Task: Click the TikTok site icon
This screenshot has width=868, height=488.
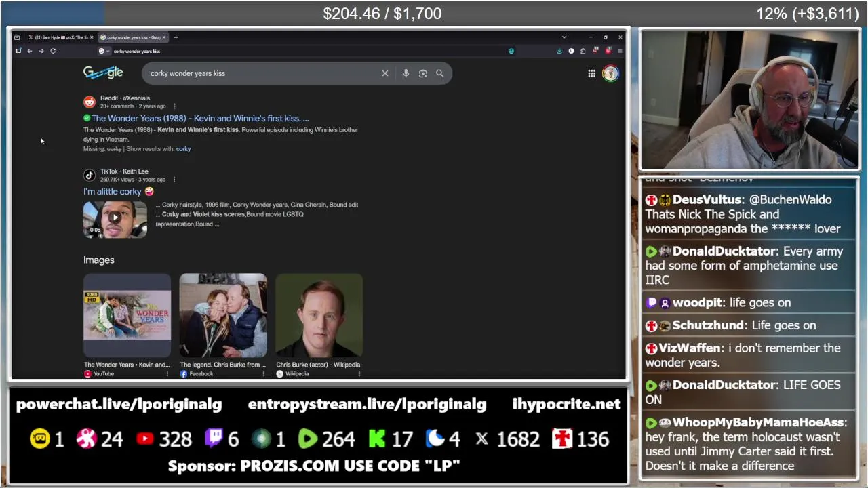Action: tap(90, 176)
